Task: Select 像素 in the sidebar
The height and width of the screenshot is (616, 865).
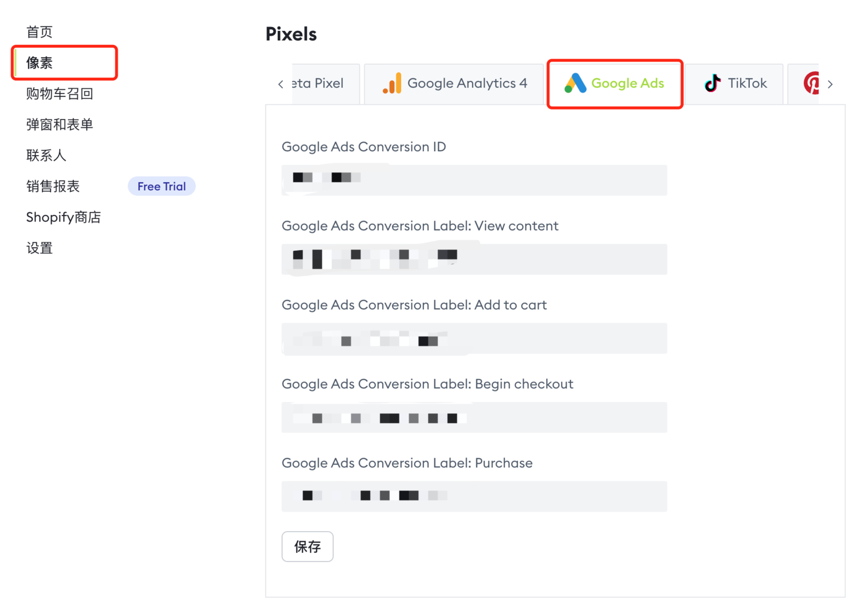Action: point(39,63)
